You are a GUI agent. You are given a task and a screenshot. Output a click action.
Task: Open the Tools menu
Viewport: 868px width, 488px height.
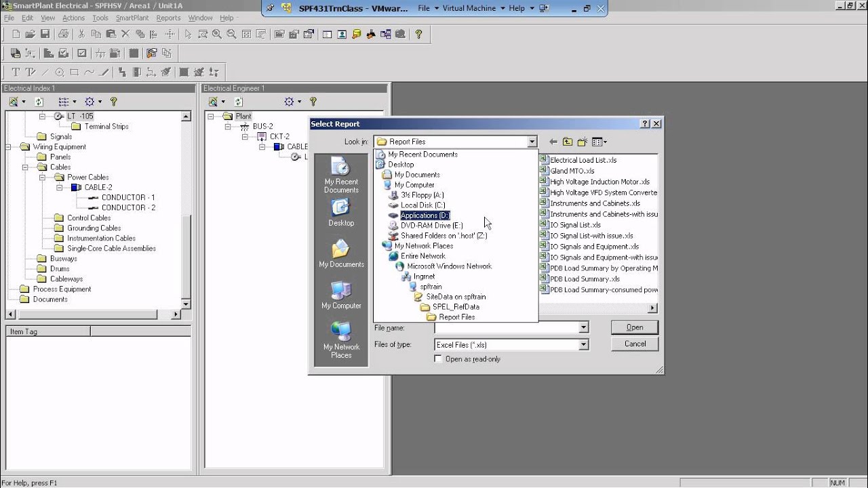pyautogui.click(x=100, y=18)
